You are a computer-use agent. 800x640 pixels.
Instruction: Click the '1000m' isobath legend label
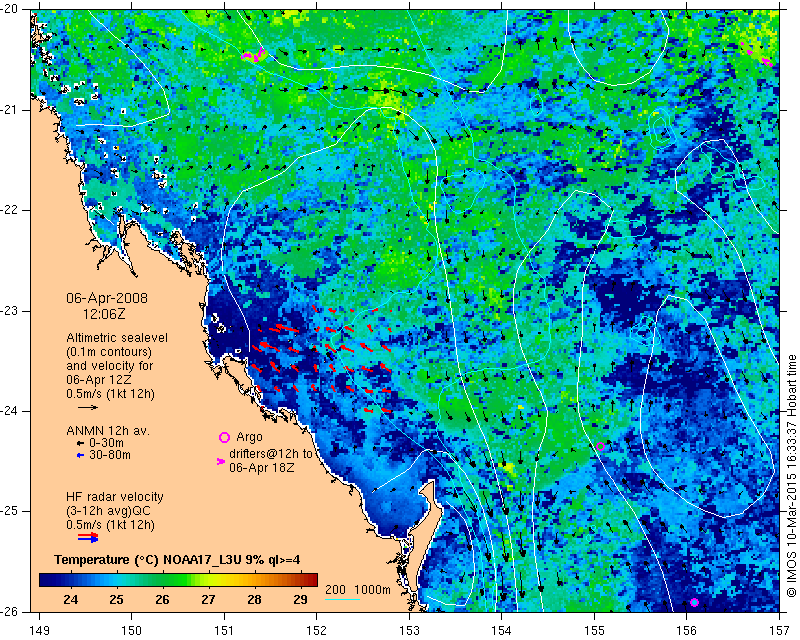pyautogui.click(x=372, y=590)
